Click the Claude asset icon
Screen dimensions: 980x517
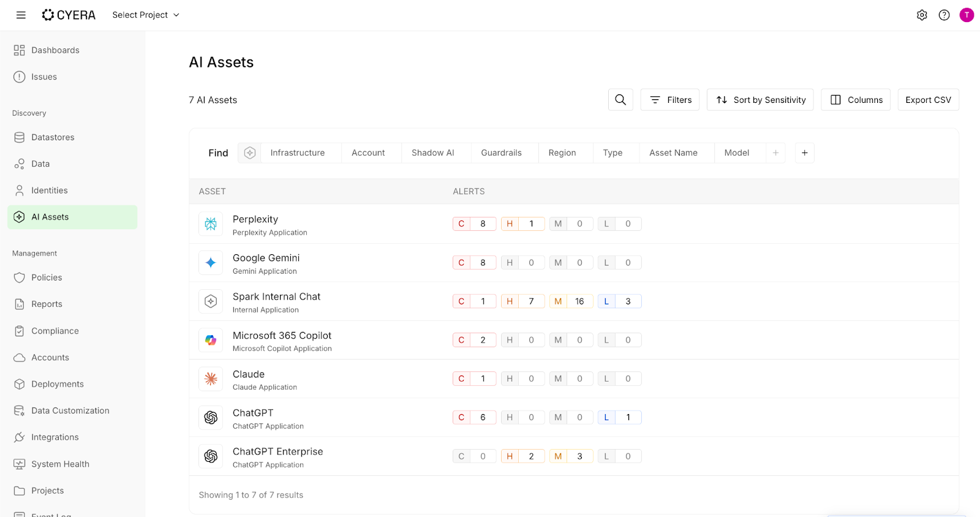[211, 379]
